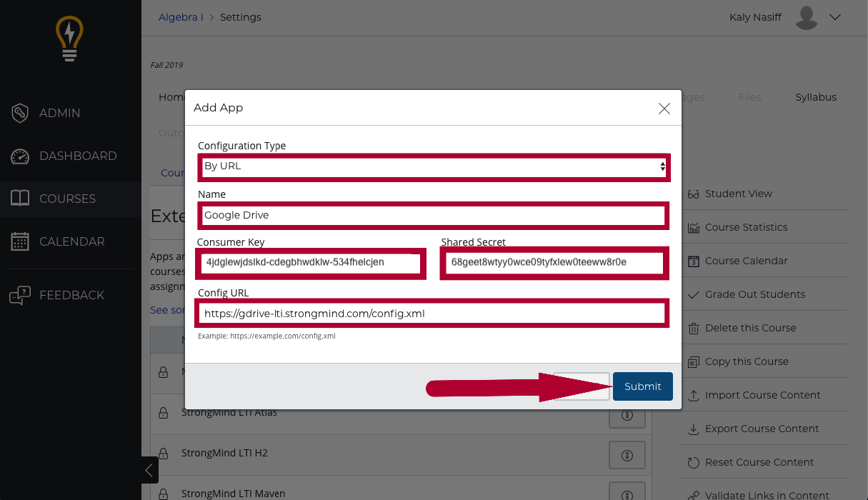Open the Algebra I breadcrumb link
Image resolution: width=868 pixels, height=500 pixels.
[x=181, y=17]
